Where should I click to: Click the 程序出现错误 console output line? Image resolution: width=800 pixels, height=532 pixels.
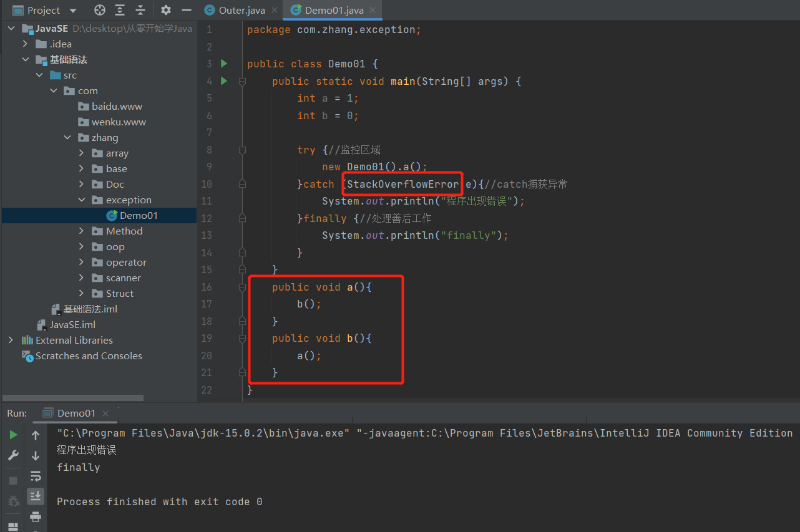click(x=87, y=450)
